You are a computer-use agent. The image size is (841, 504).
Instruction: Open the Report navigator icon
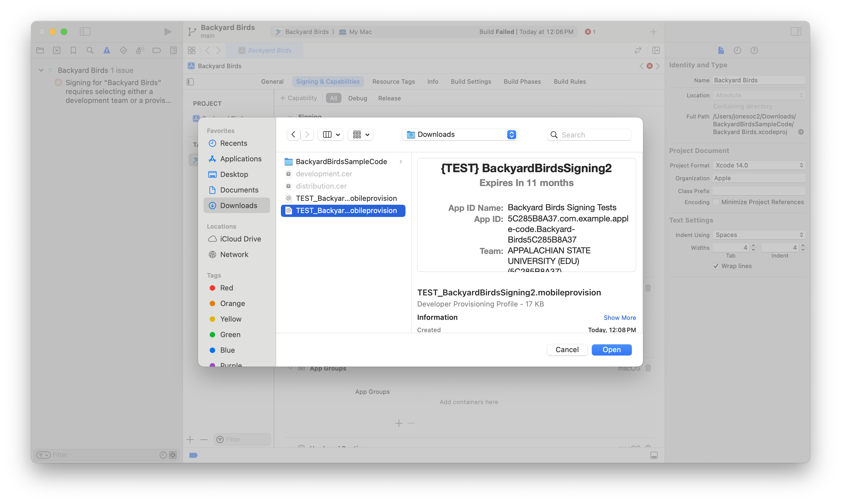174,50
